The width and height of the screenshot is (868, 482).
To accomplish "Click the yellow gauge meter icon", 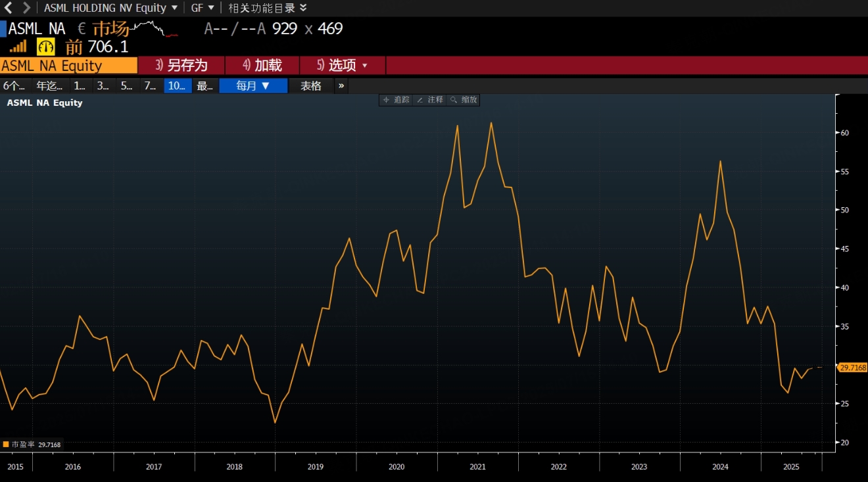I will tap(46, 47).
